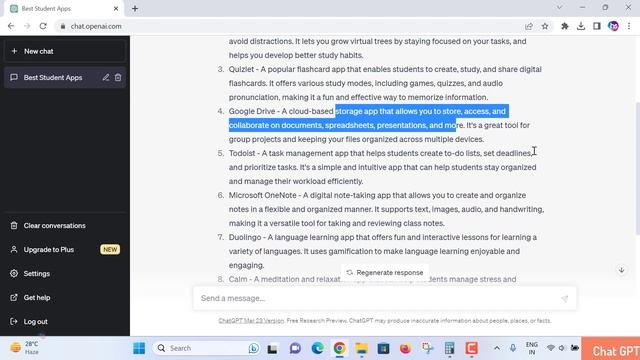Go back with the browser back arrow
The height and width of the screenshot is (360, 640).
point(11,26)
